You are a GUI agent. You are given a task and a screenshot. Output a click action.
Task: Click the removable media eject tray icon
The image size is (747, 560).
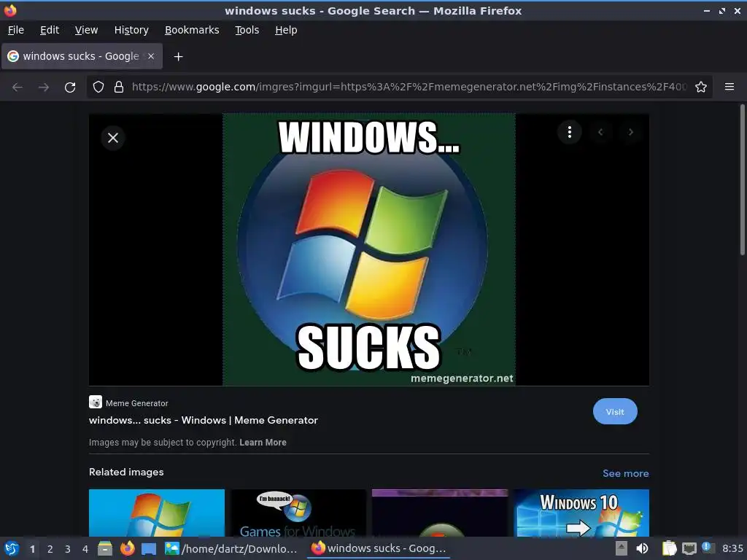622,548
